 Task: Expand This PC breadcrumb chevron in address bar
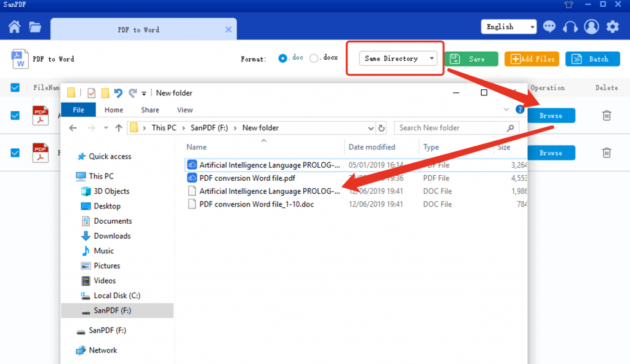tap(183, 128)
